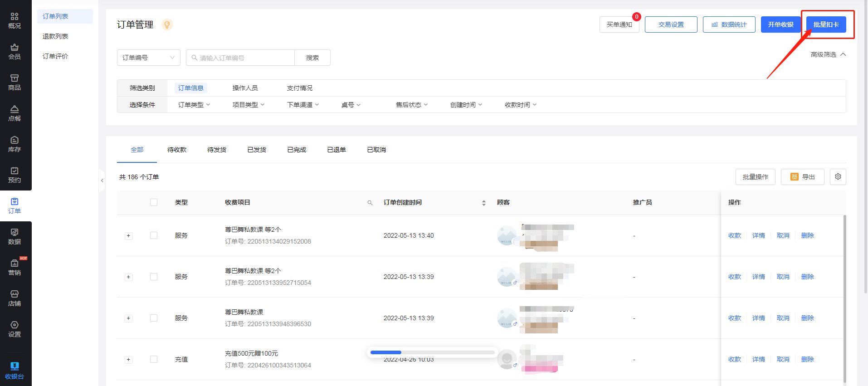868x386 pixels.
Task: Switch to the 已取消 tab
Action: coord(376,150)
